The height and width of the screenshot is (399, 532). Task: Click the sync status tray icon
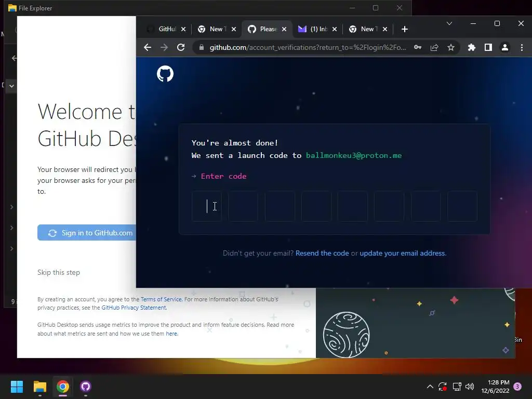point(443,387)
